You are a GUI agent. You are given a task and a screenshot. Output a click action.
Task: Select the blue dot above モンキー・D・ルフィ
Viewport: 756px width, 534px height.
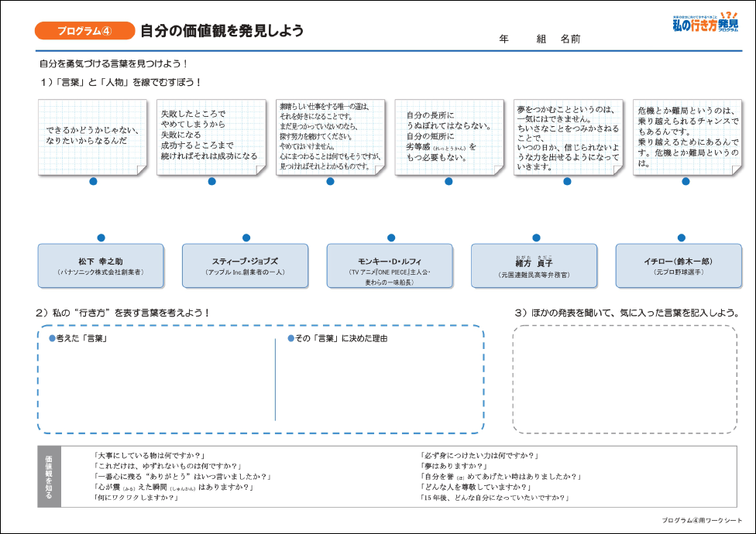click(391, 238)
